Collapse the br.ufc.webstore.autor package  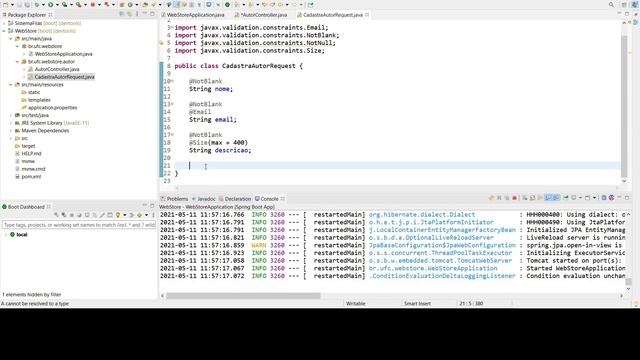[18, 62]
